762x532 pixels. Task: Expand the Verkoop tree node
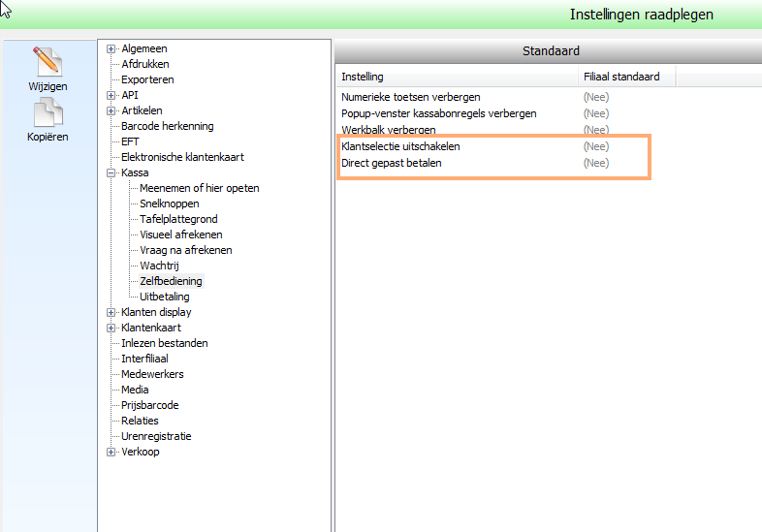point(111,452)
